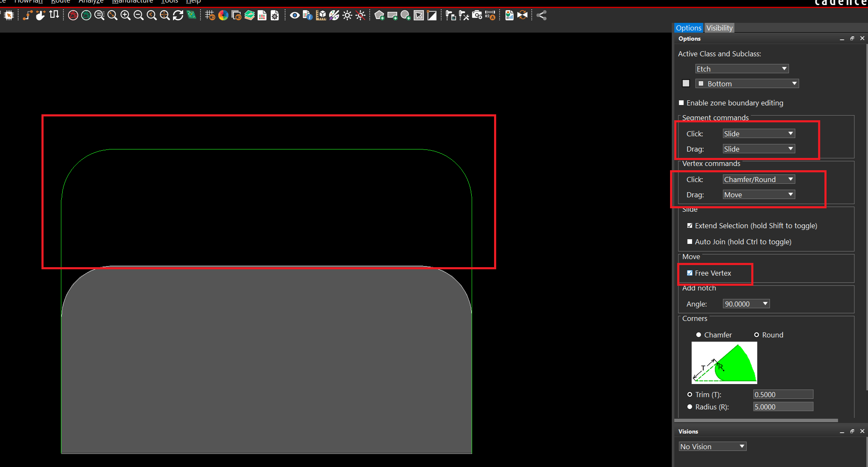Open the Route menu
This screenshot has height=467, width=868.
click(60, 2)
